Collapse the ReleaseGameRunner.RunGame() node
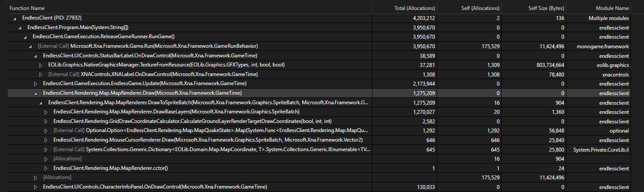644x192 pixels. (x=25, y=36)
